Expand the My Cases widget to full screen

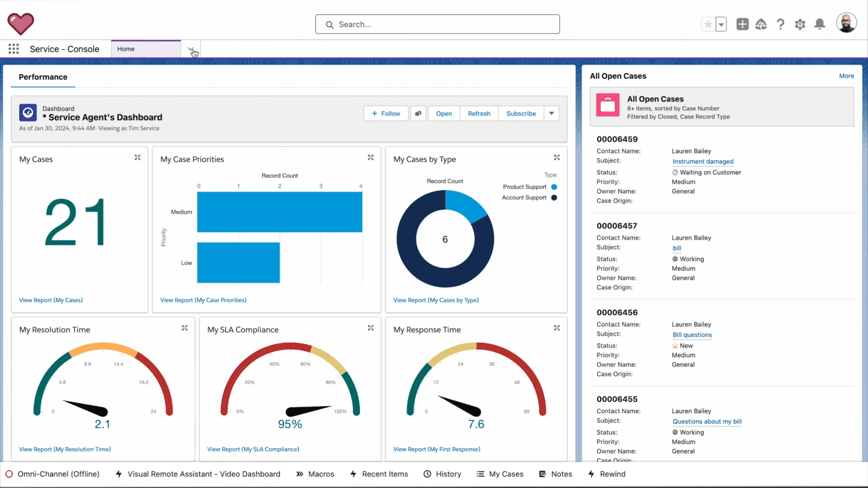point(138,157)
